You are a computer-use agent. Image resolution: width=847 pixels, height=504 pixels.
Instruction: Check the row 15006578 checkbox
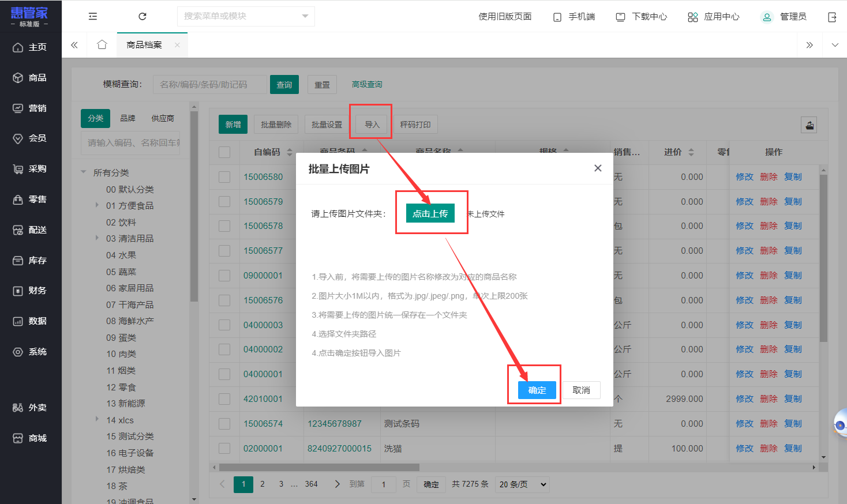coord(224,226)
